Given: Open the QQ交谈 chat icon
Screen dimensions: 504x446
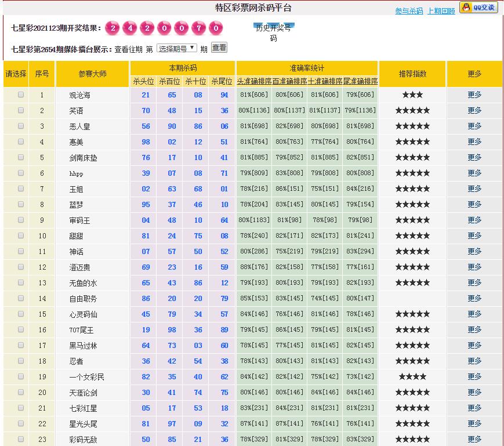Looking at the screenshot, I should coord(478,8).
